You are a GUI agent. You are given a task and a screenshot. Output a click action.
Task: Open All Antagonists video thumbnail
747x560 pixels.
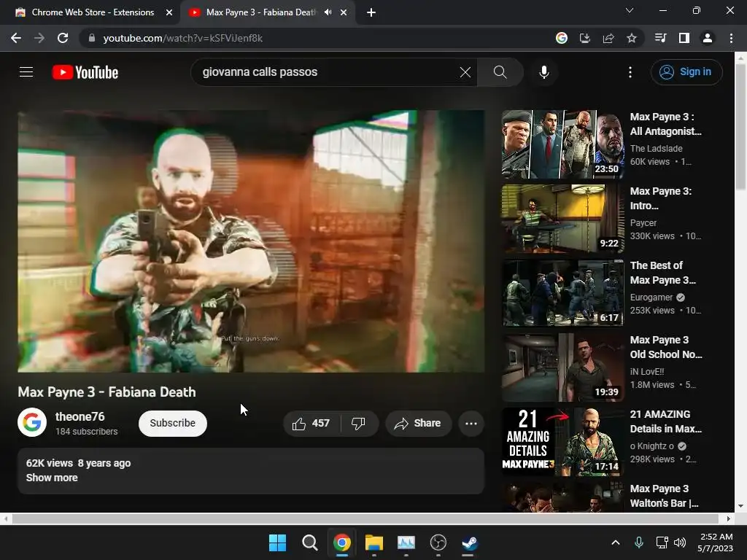click(562, 144)
